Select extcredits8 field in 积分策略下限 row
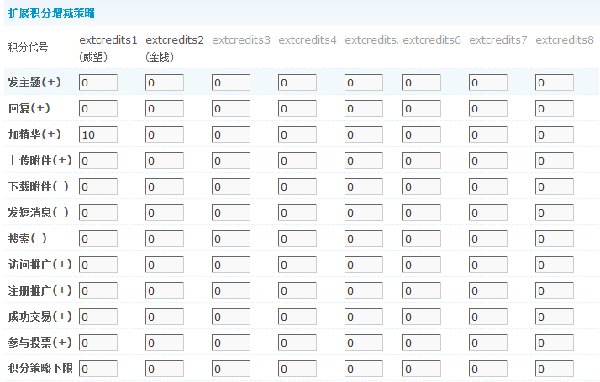 (x=554, y=369)
